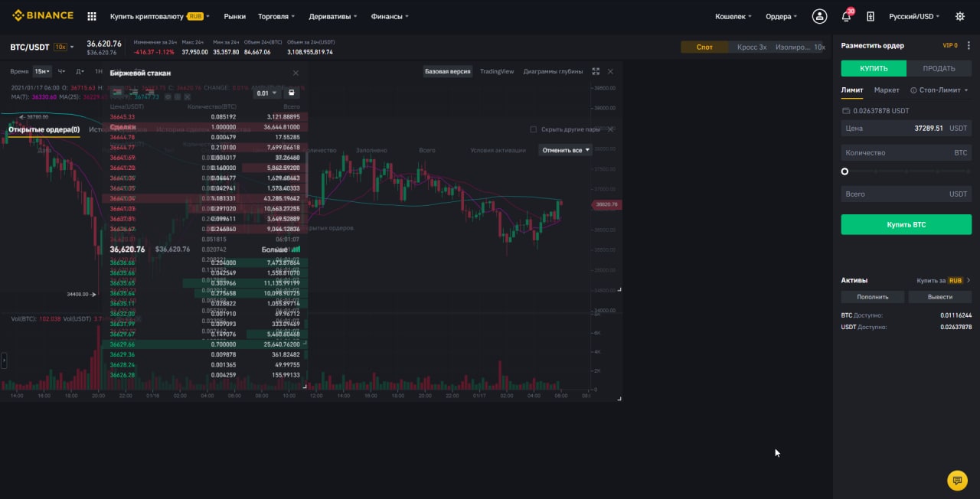980x499 pixels.
Task: Expand the chart to fullscreen
Action: pyautogui.click(x=596, y=71)
